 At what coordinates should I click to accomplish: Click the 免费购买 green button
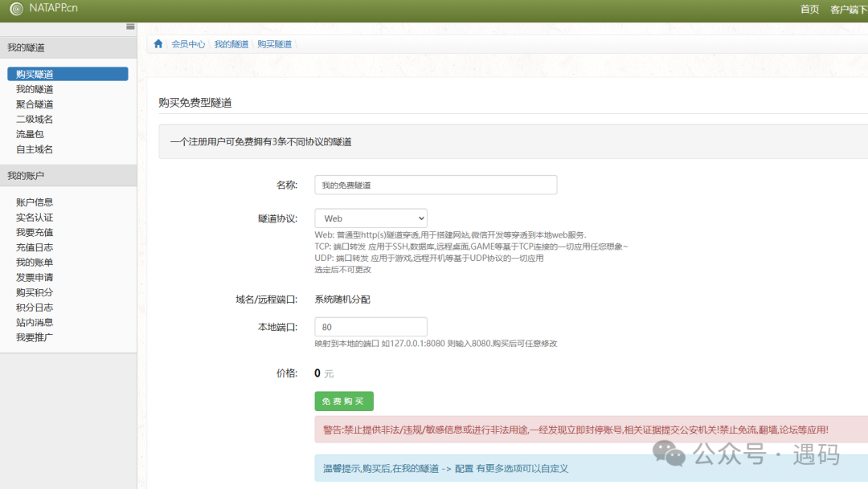[x=343, y=401]
